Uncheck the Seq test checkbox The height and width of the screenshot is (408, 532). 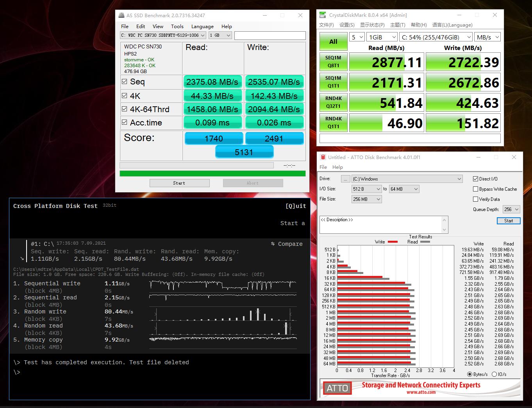[125, 82]
